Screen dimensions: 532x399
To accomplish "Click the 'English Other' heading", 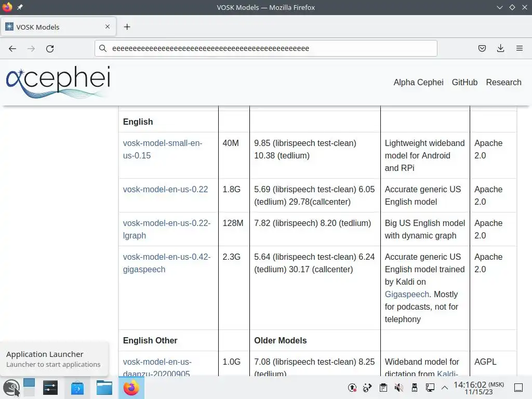I will pyautogui.click(x=150, y=340).
